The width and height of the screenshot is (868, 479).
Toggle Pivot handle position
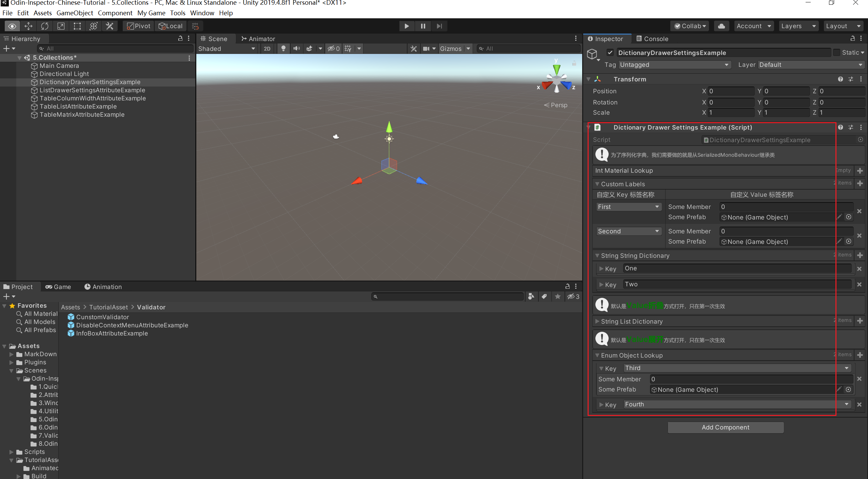pyautogui.click(x=138, y=26)
